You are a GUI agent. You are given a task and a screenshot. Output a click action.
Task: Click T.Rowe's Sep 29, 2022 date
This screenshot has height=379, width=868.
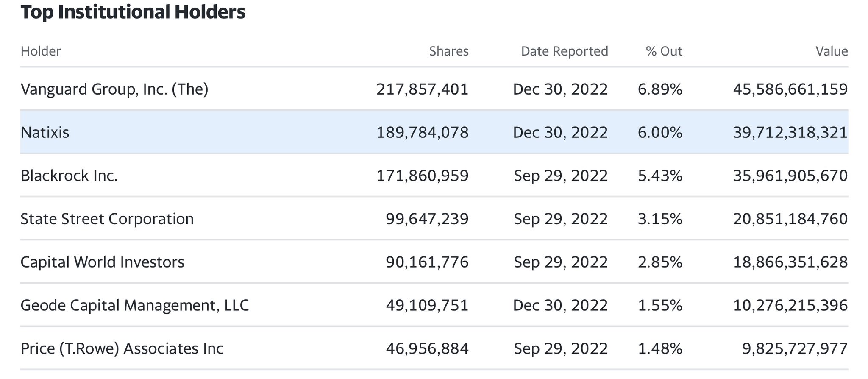click(x=561, y=349)
